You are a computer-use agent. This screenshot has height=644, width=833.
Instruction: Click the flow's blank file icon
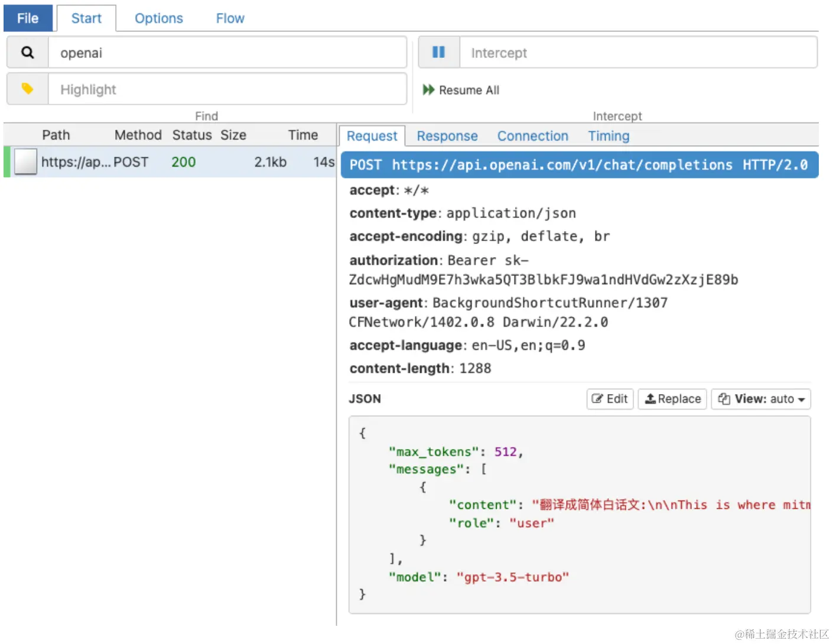tap(25, 162)
